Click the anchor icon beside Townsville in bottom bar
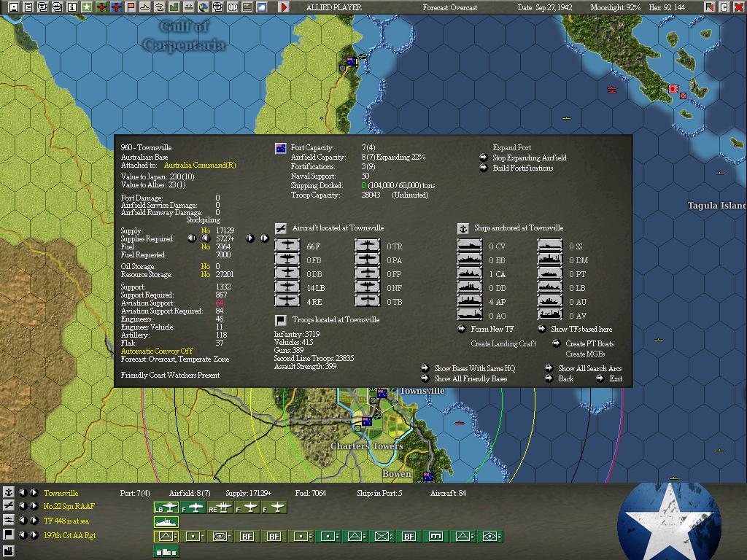Viewport: 747px width, 560px height. point(9,492)
